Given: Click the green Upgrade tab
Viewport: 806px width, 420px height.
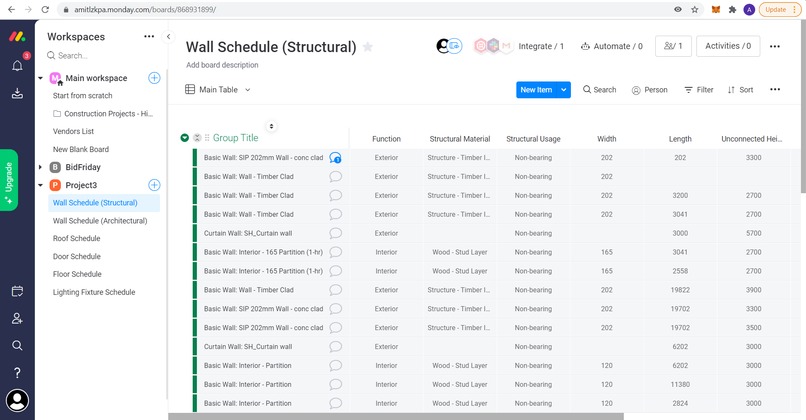Looking at the screenshot, I should (9, 180).
